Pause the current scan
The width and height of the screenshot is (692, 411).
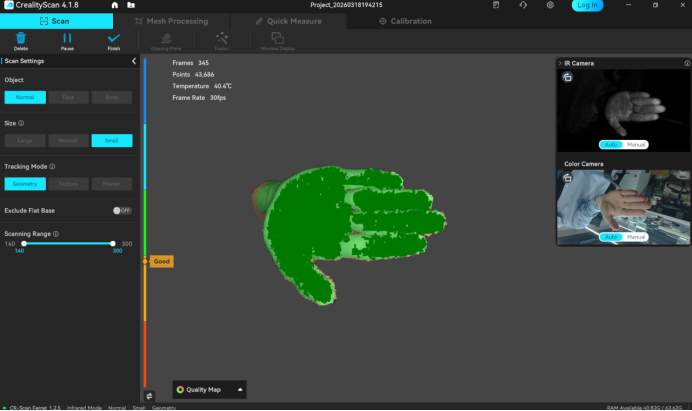[x=67, y=38]
